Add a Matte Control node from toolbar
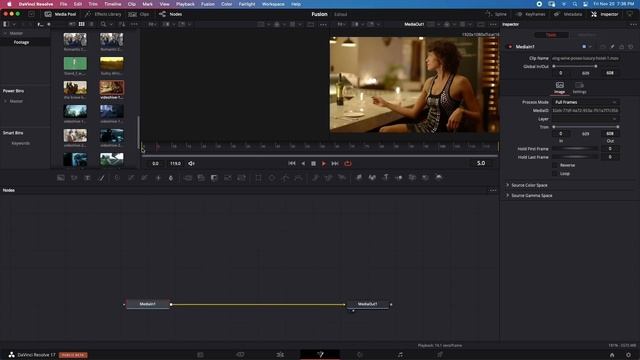The image size is (640, 360). [x=214, y=178]
